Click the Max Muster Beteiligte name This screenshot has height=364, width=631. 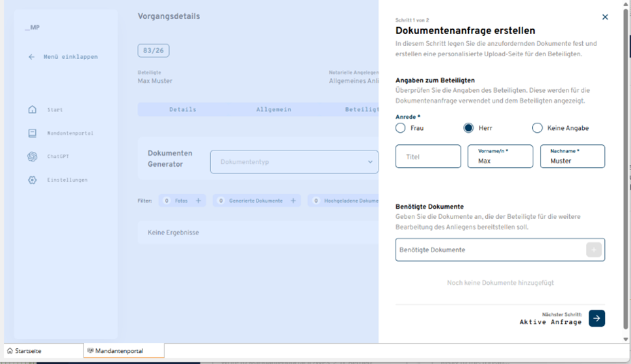(x=155, y=81)
